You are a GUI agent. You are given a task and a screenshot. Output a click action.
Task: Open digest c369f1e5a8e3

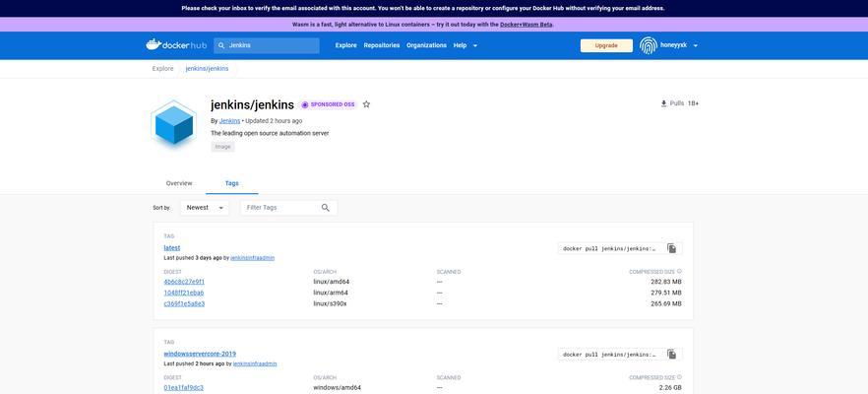click(184, 303)
